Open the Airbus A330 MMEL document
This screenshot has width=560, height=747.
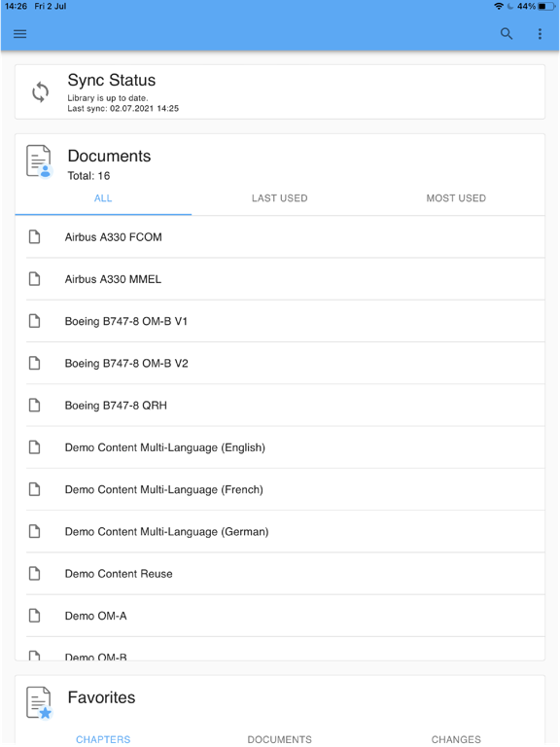[x=285, y=279]
